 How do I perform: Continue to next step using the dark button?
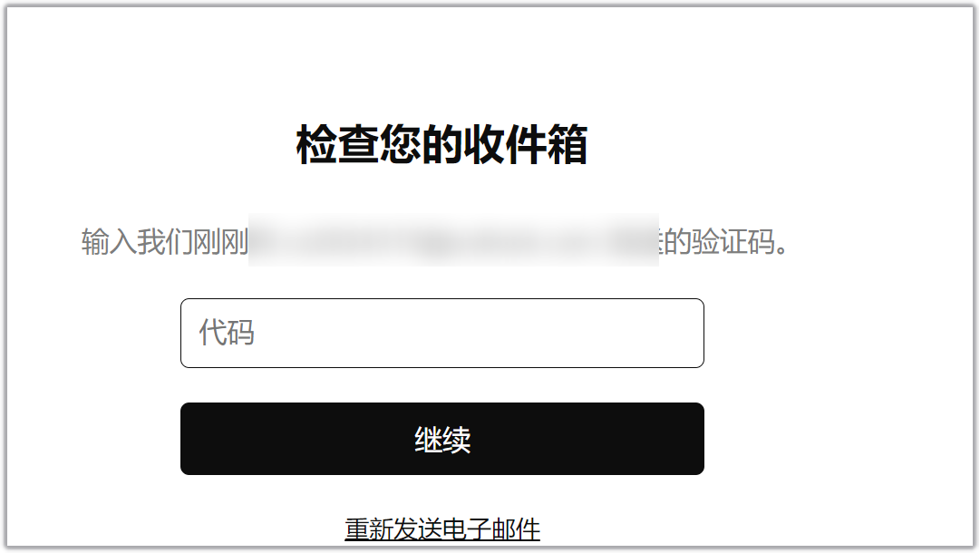pyautogui.click(x=441, y=439)
